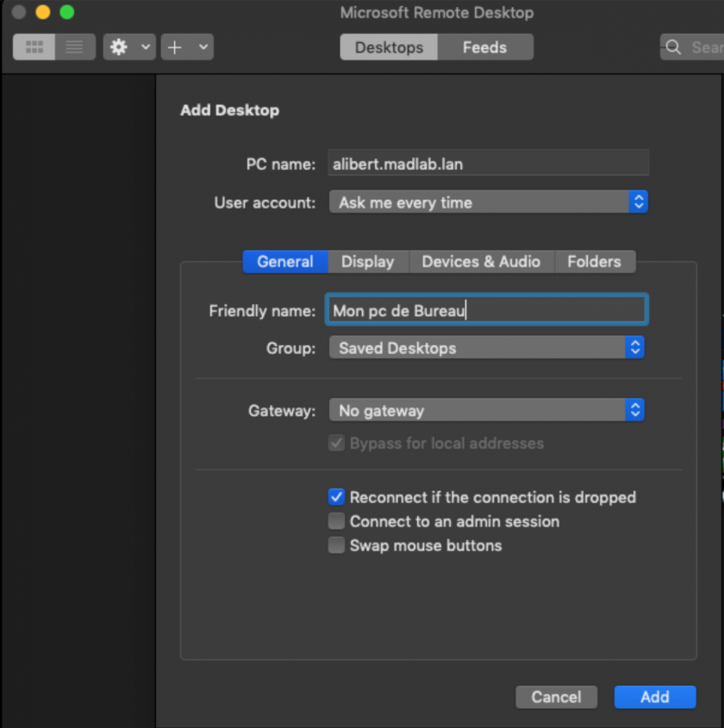The image size is (724, 728).
Task: Open the Folders tab
Action: pyautogui.click(x=595, y=261)
